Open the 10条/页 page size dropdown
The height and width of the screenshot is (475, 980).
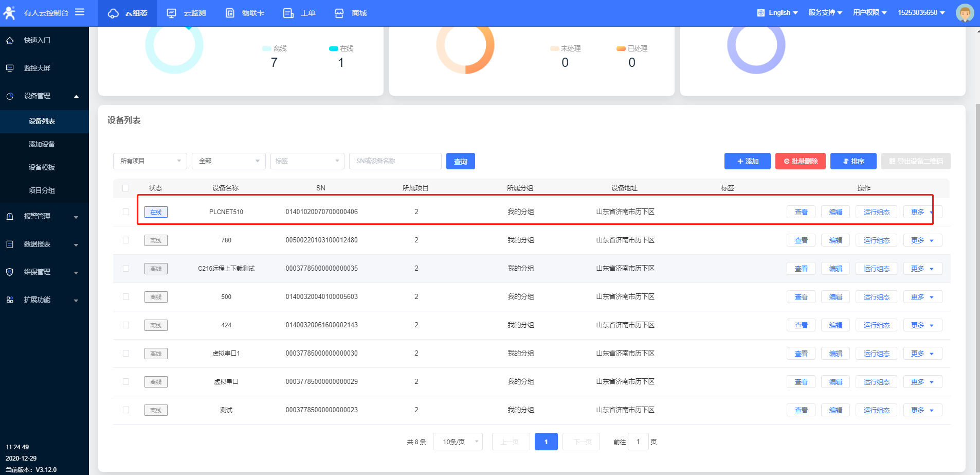457,442
